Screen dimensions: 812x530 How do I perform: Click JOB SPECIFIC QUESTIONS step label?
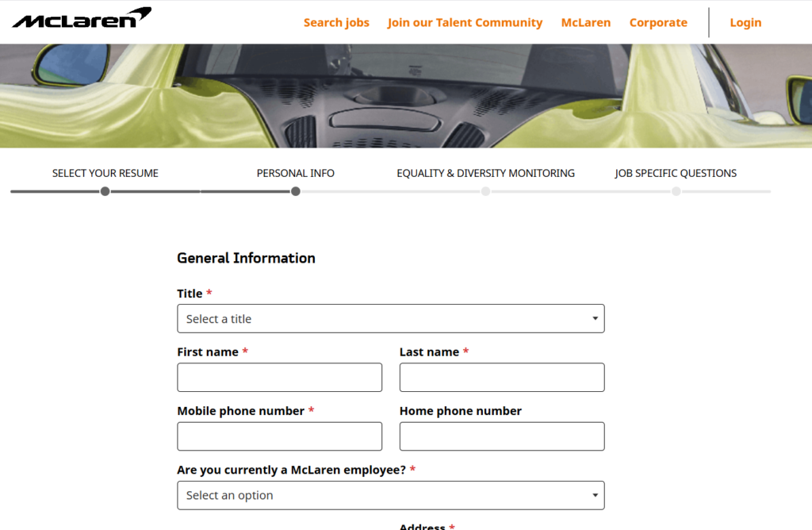tap(676, 174)
